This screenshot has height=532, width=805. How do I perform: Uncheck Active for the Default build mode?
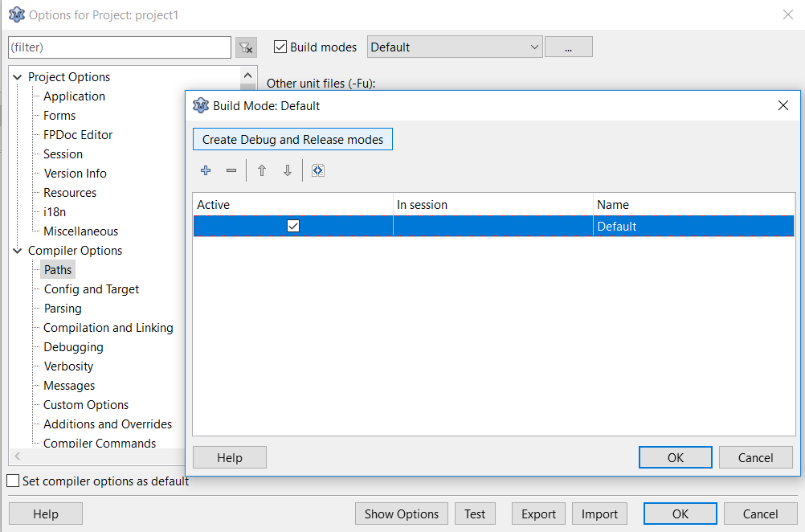[293, 227]
